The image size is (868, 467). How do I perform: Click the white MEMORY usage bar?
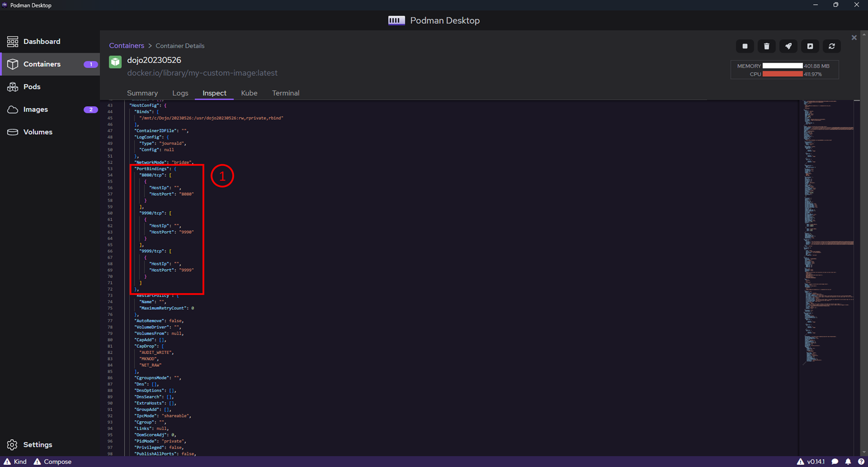783,66
